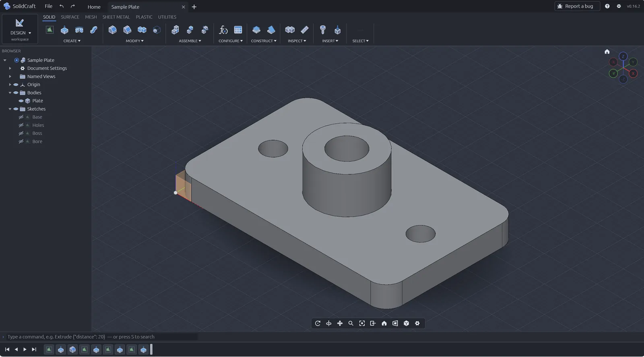Click the Interference inspect icon
This screenshot has height=357, width=644.
click(x=290, y=30)
